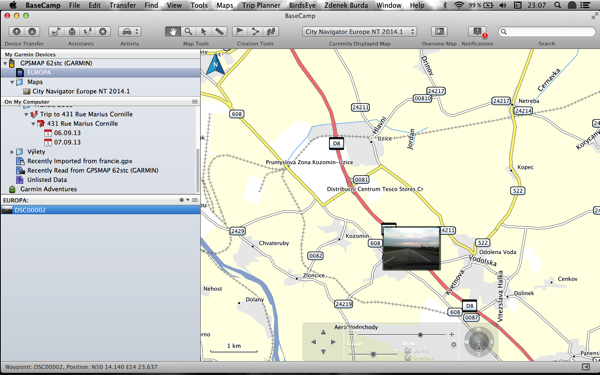Image resolution: width=600 pixels, height=375 pixels.
Task: Open Garmin Adventures in the sidebar
Action: pos(48,189)
